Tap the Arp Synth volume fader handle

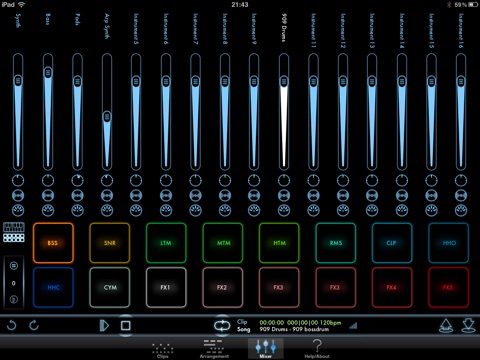pos(107,117)
